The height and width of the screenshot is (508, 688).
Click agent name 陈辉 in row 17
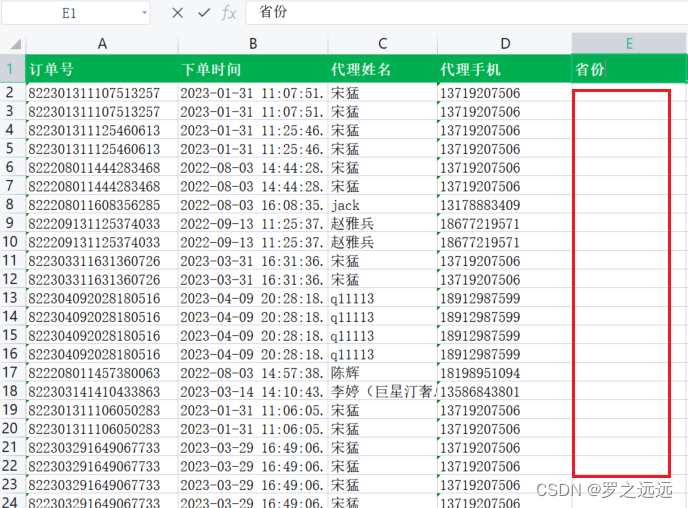click(383, 373)
